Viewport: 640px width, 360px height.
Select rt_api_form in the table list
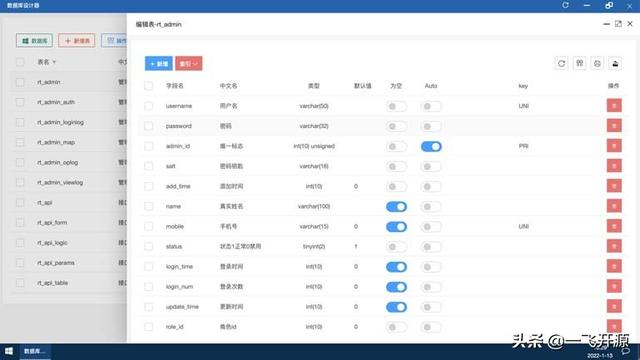tap(52, 222)
